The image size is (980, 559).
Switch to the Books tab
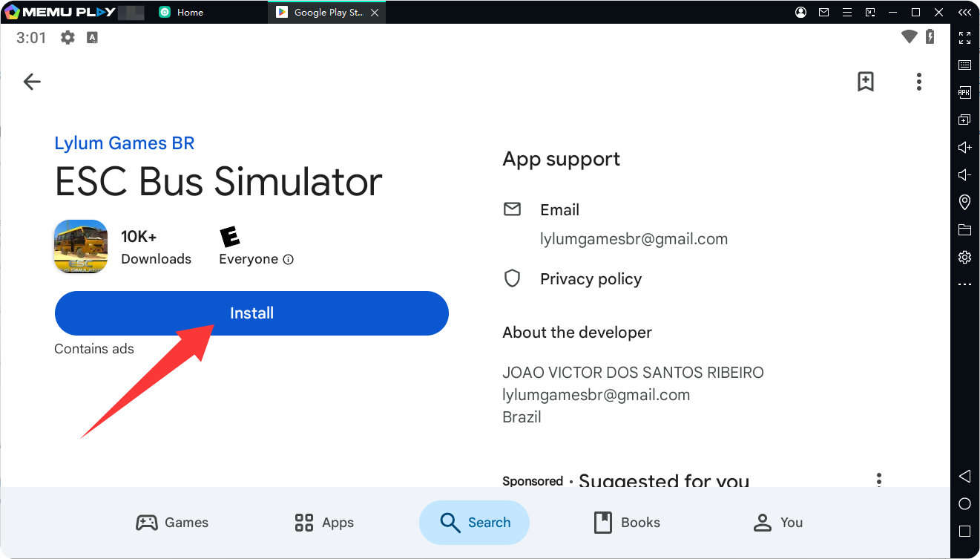(627, 523)
